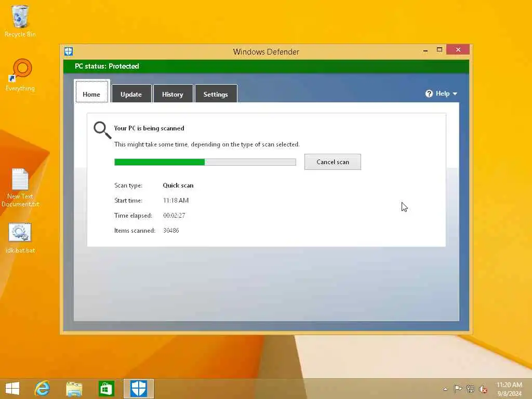The width and height of the screenshot is (532, 399).
Task: Open the Windows Start button
Action: tap(12, 389)
